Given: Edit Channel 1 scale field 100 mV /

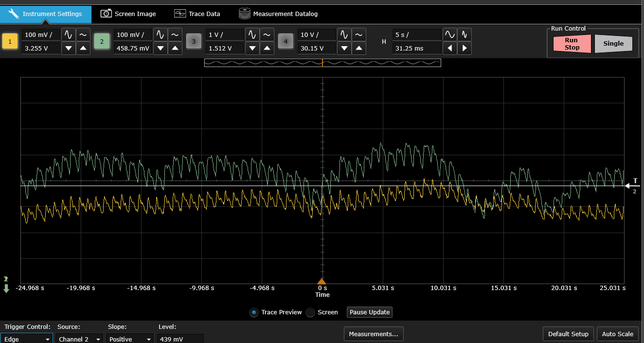Looking at the screenshot, I should (x=41, y=34).
